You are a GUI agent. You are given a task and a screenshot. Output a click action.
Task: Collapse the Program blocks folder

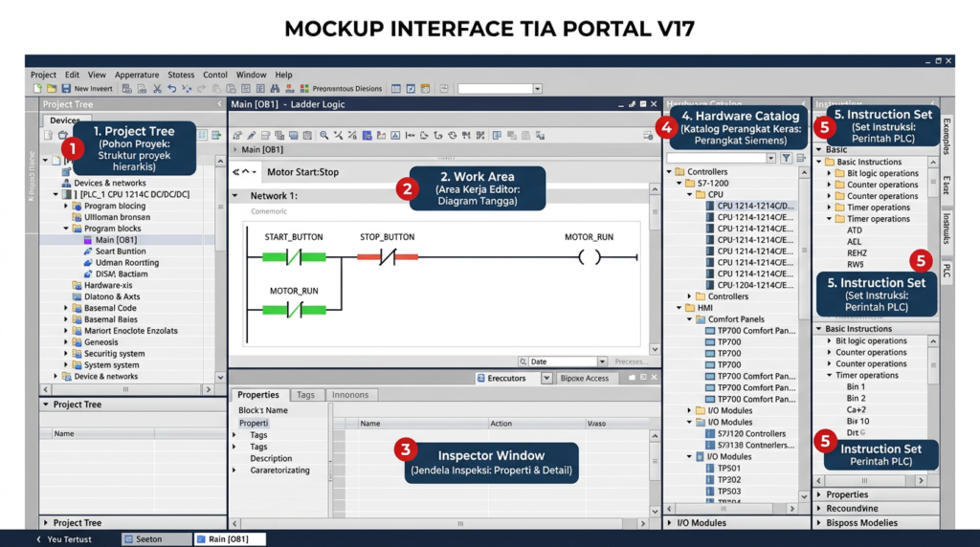66,229
